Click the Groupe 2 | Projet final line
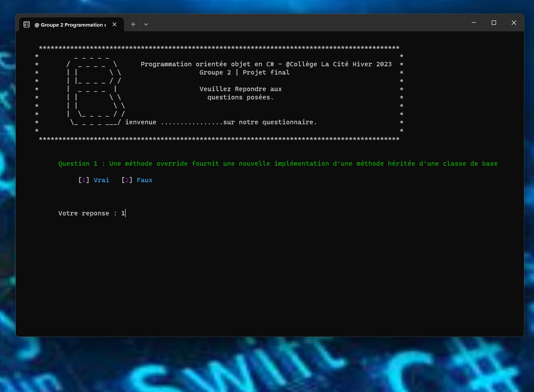Image resolution: width=534 pixels, height=392 pixels. coord(244,72)
